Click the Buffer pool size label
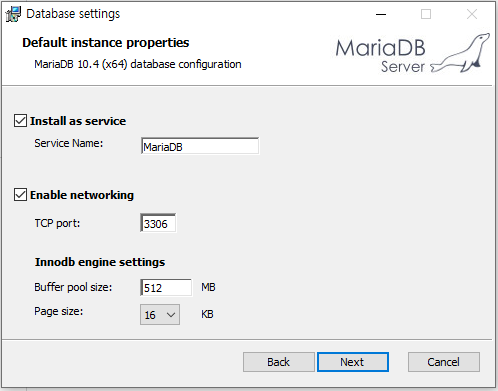498x391 pixels. [73, 287]
